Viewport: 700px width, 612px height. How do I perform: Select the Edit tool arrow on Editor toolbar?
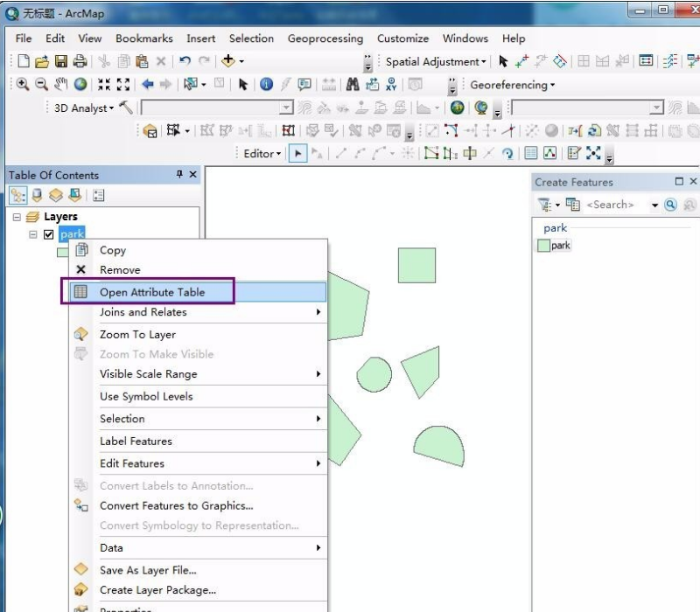tap(297, 154)
